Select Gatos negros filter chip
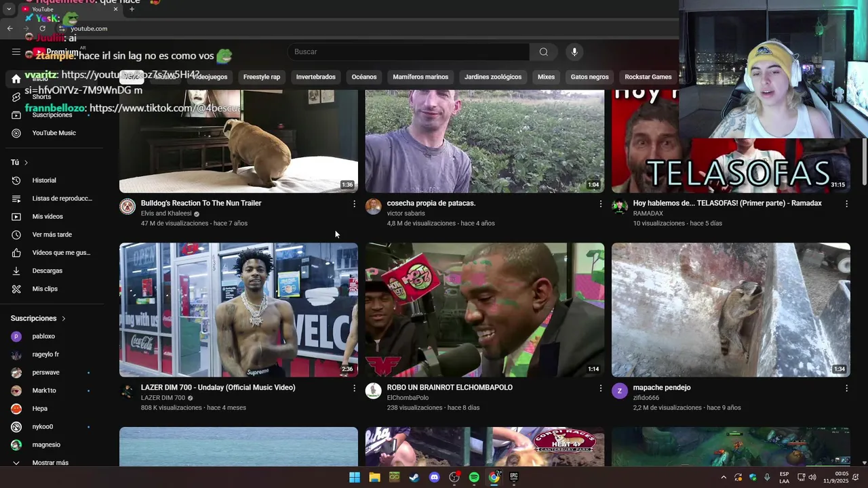 click(x=589, y=77)
